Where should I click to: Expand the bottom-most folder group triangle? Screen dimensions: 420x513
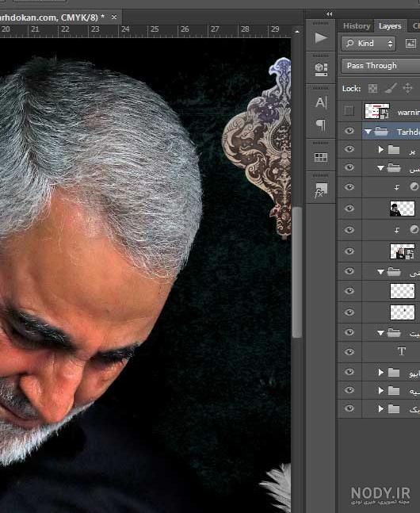pyautogui.click(x=380, y=408)
